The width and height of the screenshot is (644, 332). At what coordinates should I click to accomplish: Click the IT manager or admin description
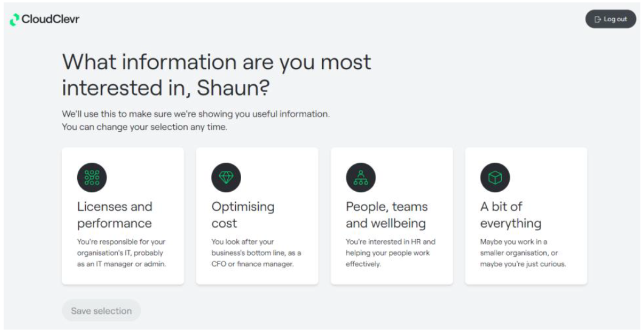click(x=122, y=253)
